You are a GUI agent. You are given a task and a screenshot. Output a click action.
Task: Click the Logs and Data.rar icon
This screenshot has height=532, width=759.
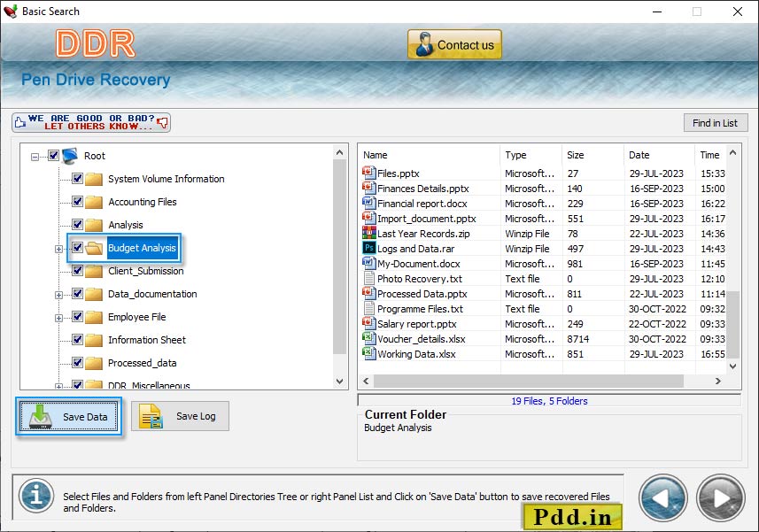tap(368, 248)
